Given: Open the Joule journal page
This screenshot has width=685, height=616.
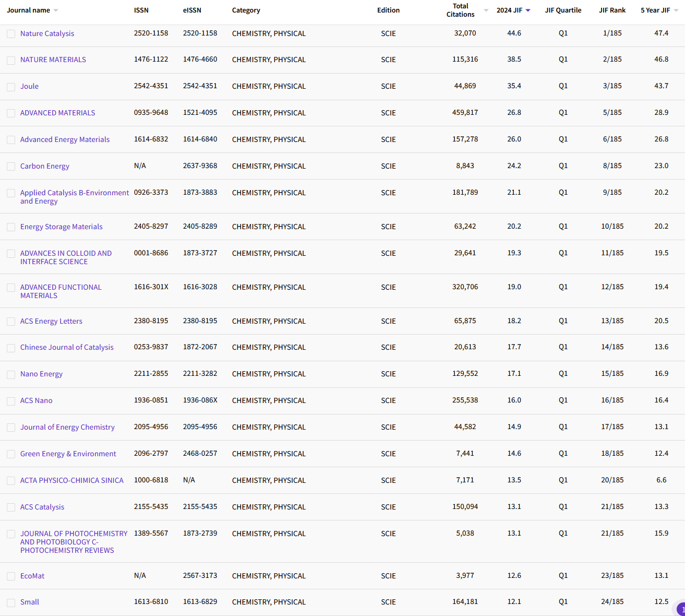Looking at the screenshot, I should [29, 86].
